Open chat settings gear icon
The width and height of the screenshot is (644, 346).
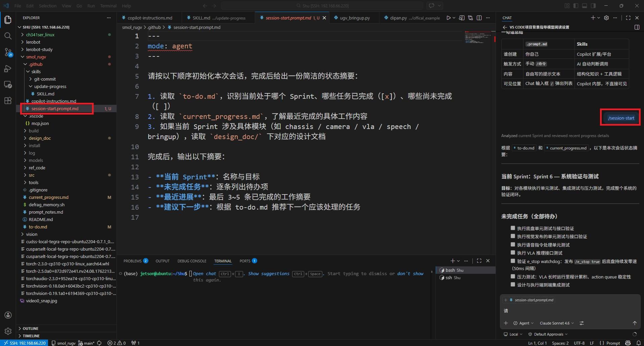pos(606,18)
